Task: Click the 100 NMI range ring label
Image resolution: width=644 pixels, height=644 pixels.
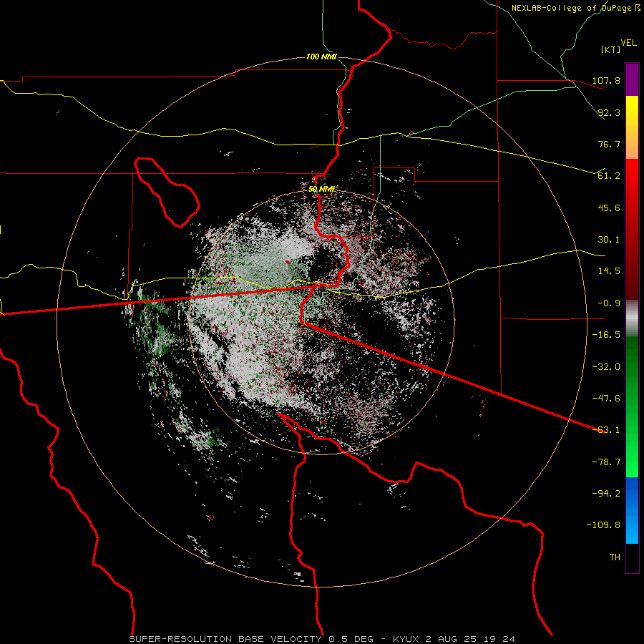Action: point(321,57)
